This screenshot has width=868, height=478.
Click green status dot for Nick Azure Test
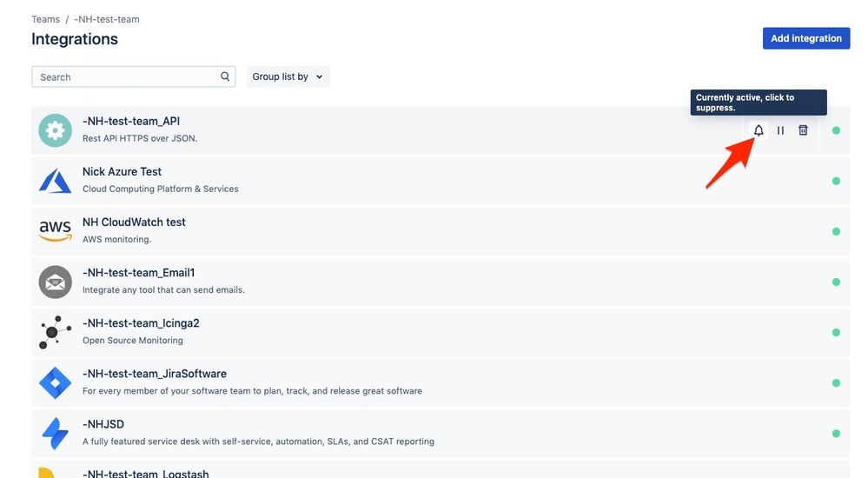836,181
